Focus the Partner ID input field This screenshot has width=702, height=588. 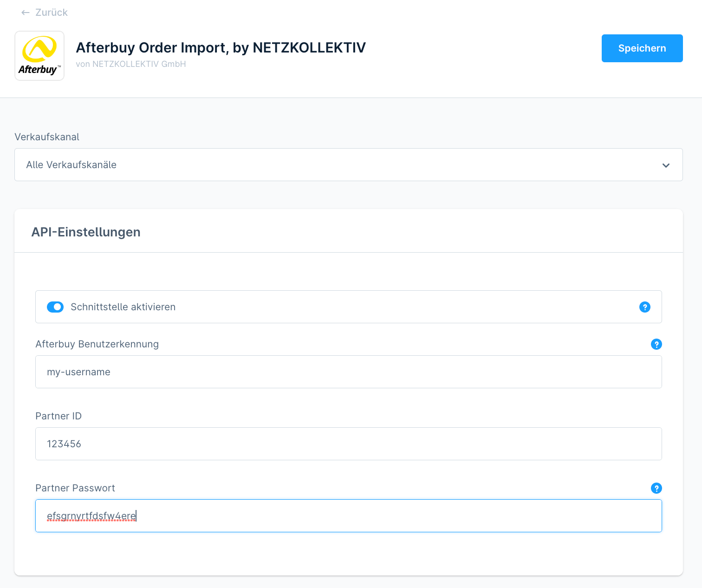click(x=349, y=444)
